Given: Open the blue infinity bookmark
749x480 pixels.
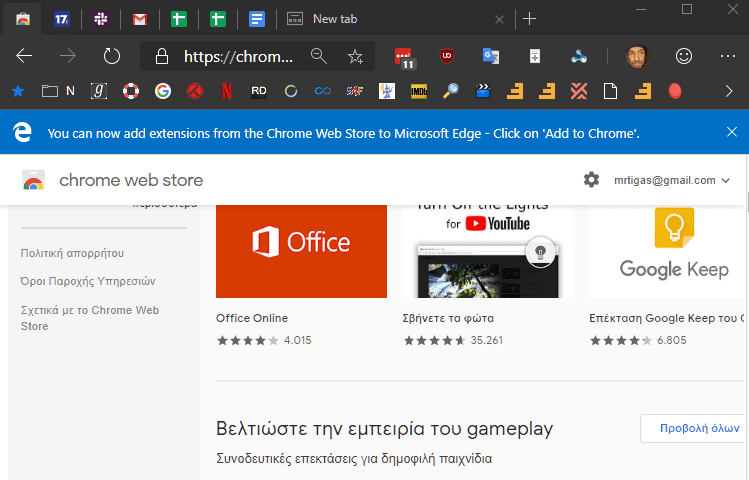Looking at the screenshot, I should coord(323,91).
